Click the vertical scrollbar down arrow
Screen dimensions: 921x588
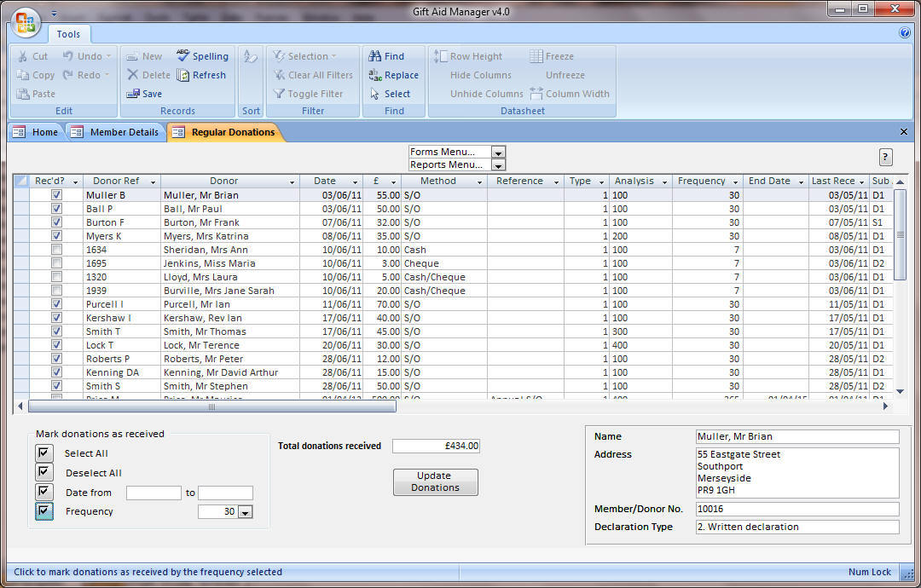pyautogui.click(x=900, y=391)
